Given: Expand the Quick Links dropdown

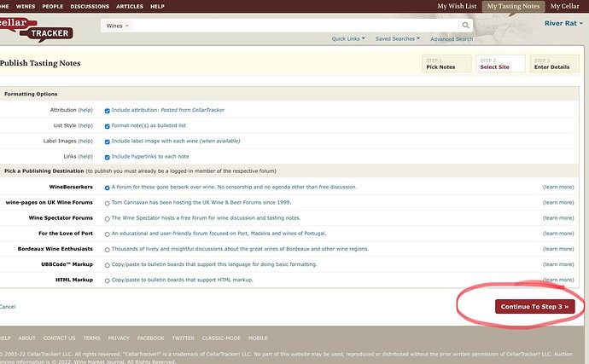Looking at the screenshot, I should pyautogui.click(x=347, y=38).
